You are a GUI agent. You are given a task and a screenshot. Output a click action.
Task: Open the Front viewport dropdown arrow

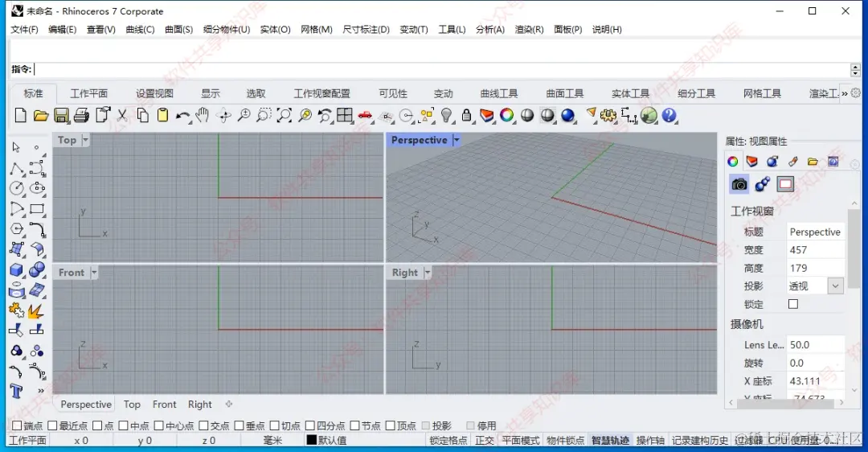coord(93,273)
